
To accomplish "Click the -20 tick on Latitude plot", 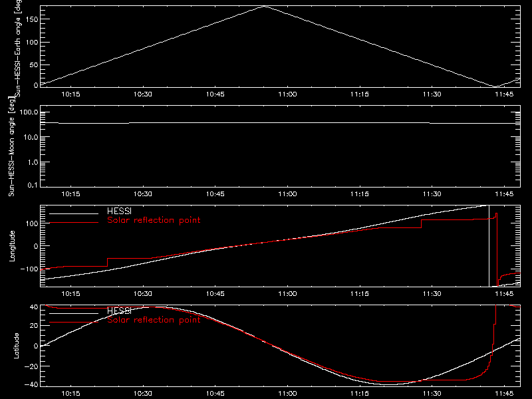I will (x=31, y=366).
